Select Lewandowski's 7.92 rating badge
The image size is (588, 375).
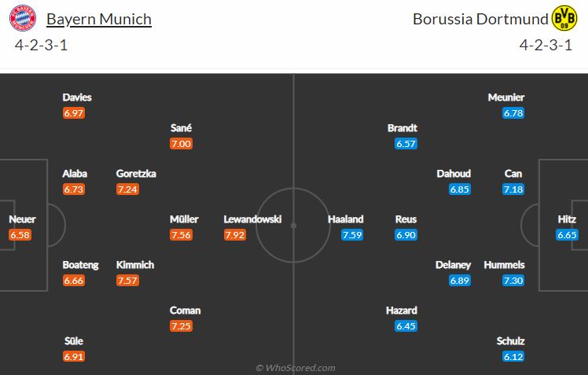click(x=235, y=235)
